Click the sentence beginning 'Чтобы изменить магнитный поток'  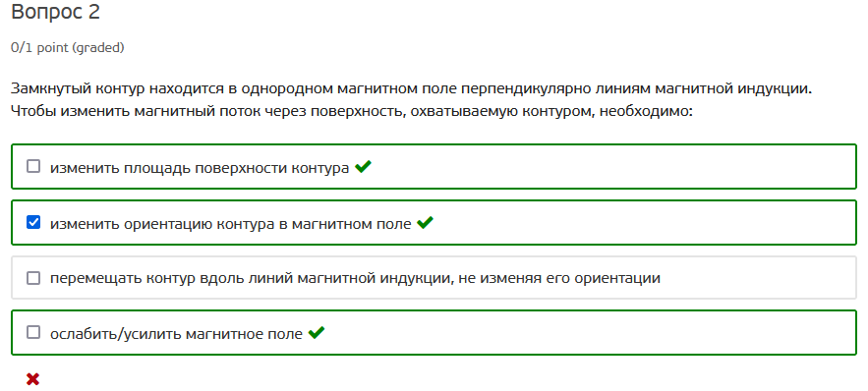352,112
